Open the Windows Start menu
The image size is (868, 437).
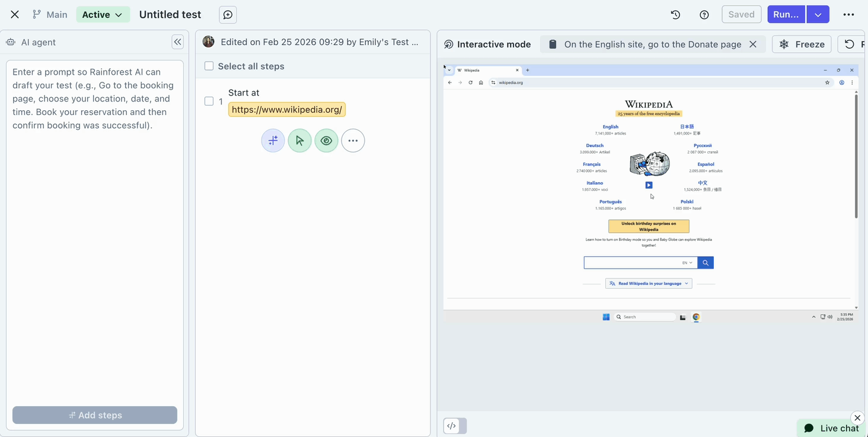pyautogui.click(x=606, y=317)
